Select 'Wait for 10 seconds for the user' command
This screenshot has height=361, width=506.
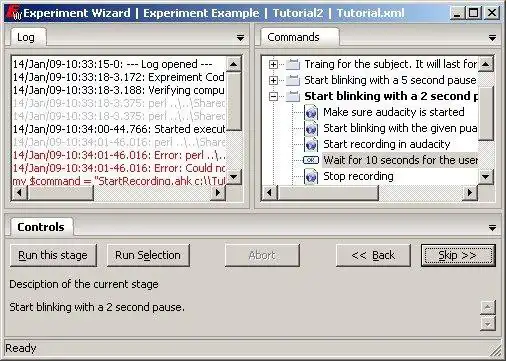(400, 160)
